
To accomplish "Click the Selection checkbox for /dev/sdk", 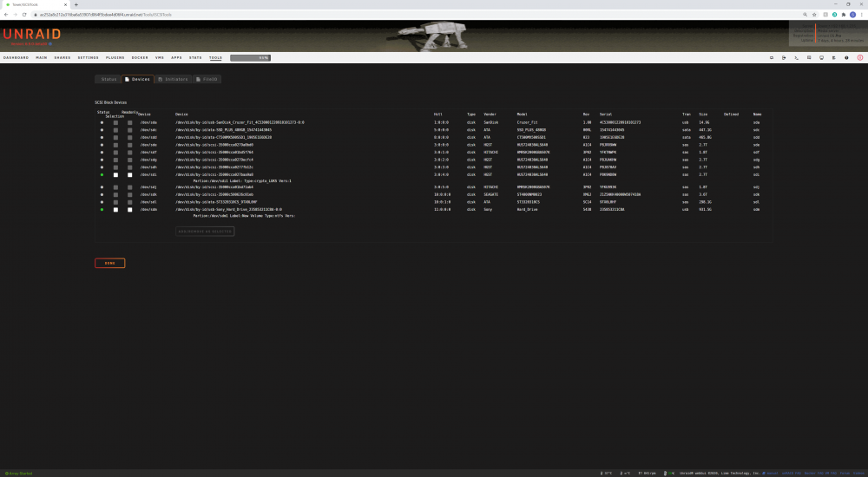I will pos(115,195).
